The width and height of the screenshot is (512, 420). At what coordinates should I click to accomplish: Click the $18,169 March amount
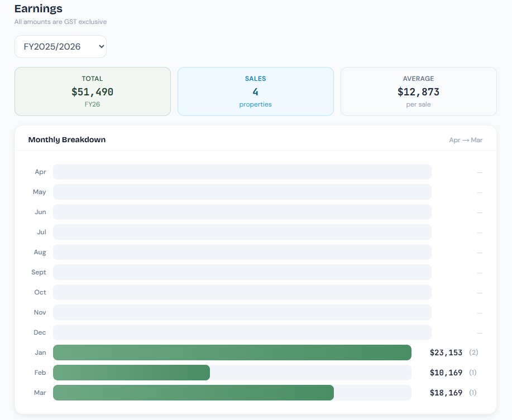(446, 393)
